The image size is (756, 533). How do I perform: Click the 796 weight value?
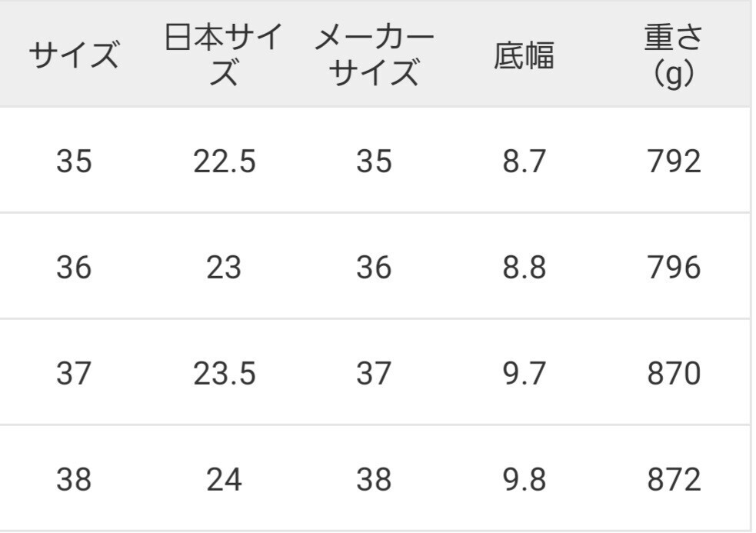(x=674, y=267)
